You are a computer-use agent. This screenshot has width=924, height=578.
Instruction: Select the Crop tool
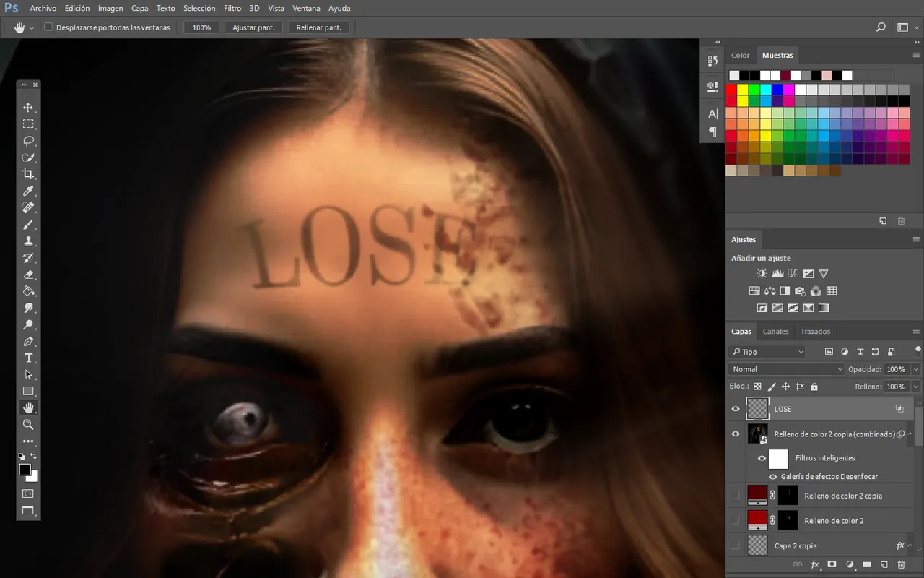pyautogui.click(x=28, y=174)
